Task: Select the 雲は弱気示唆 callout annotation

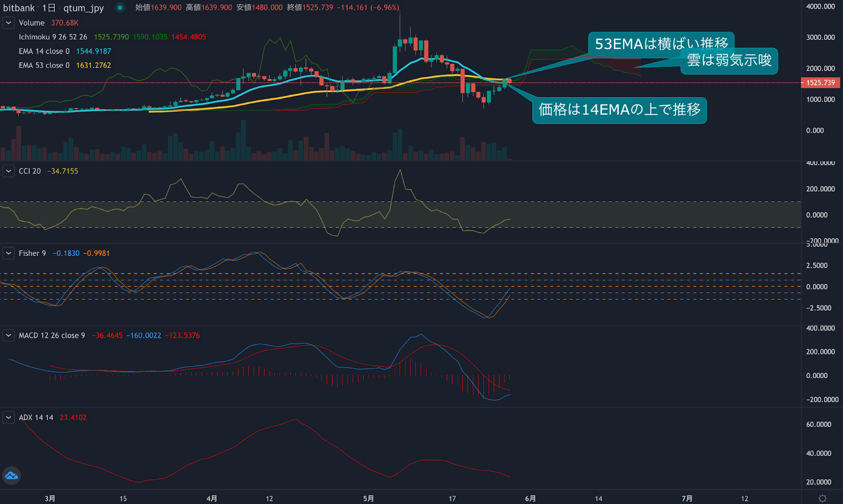Action: click(729, 61)
